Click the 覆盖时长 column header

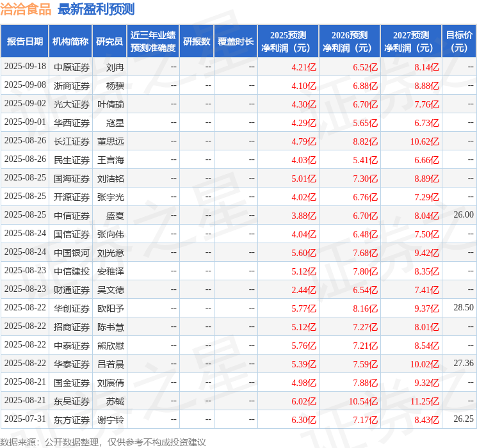coord(236,41)
